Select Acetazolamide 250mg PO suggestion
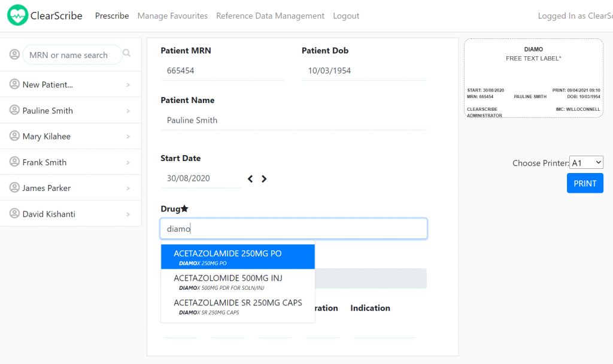The height and width of the screenshot is (364, 613). [x=238, y=257]
